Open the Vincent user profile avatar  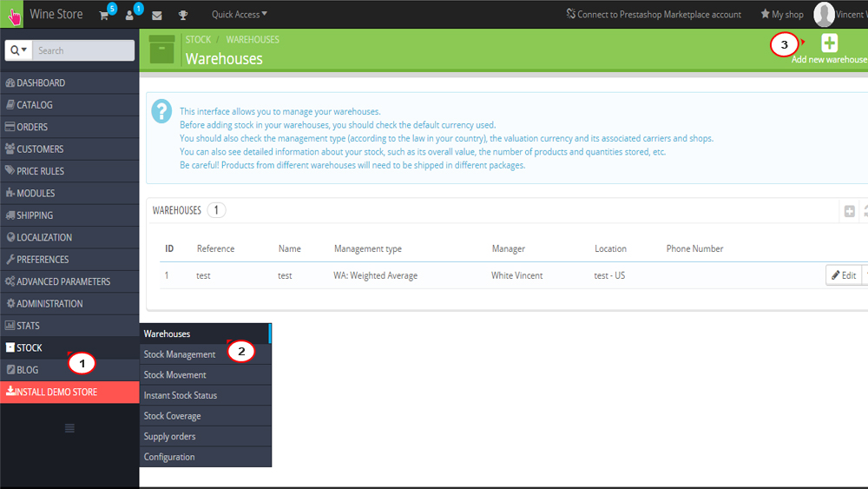824,15
